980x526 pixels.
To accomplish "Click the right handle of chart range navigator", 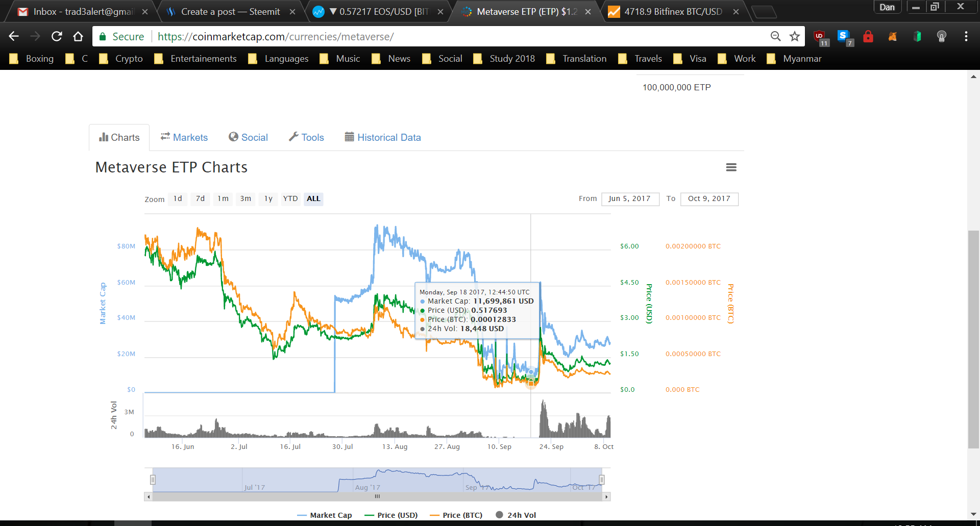I will coord(602,480).
